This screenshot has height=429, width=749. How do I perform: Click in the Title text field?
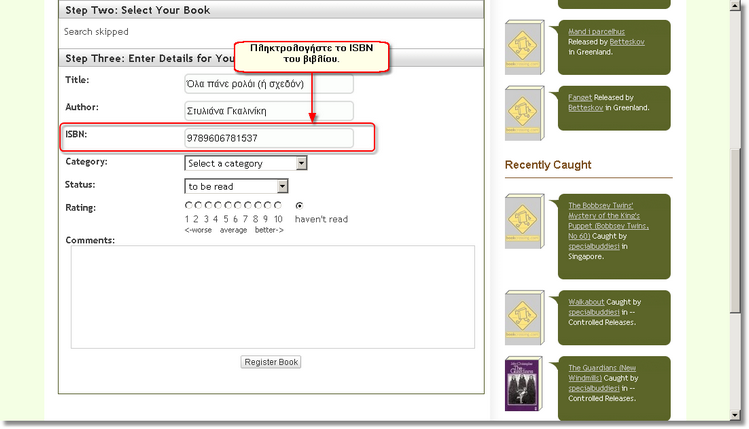point(268,84)
